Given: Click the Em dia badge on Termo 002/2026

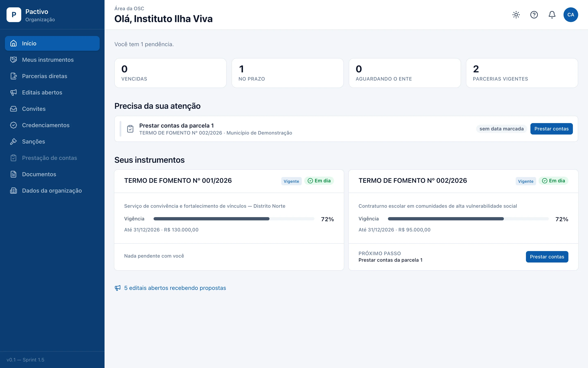Looking at the screenshot, I should (x=553, y=181).
